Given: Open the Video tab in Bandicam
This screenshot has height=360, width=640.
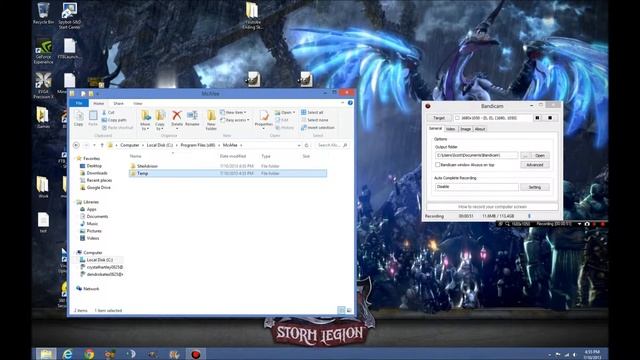Looking at the screenshot, I should click(x=451, y=129).
